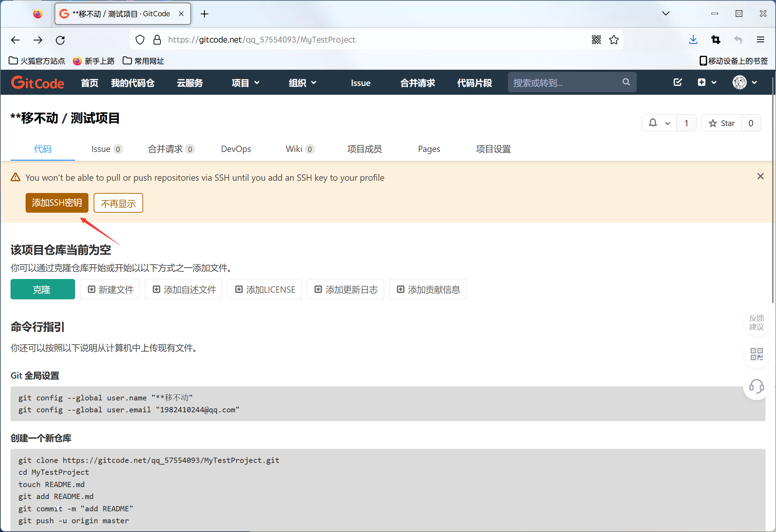
Task: Click the GitCode logo
Action: point(38,82)
